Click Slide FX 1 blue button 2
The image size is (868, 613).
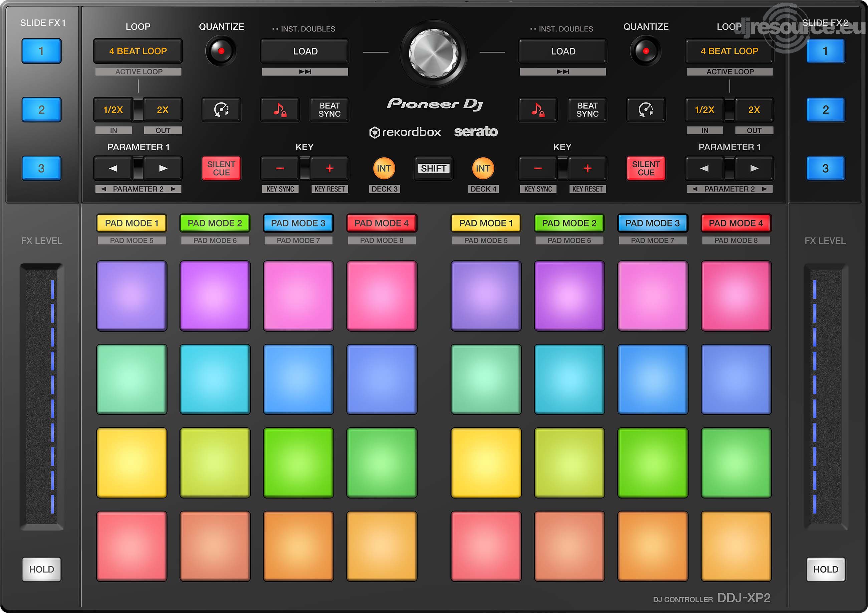pyautogui.click(x=42, y=110)
